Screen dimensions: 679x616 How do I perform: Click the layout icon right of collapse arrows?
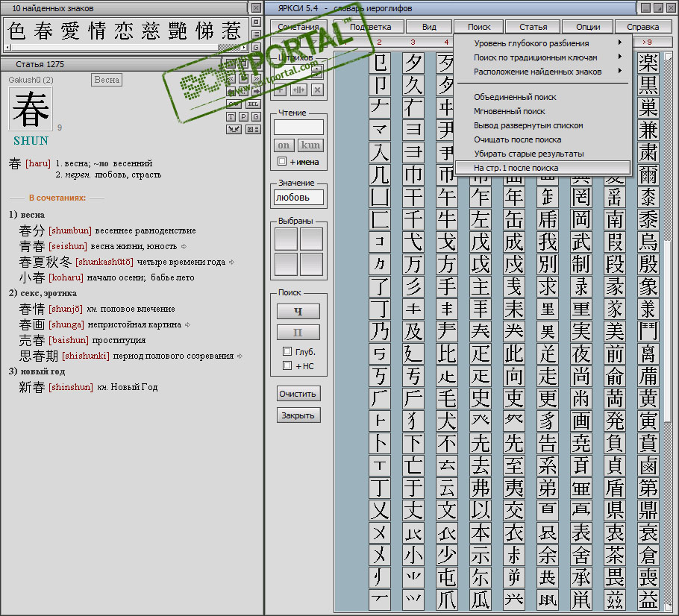coord(254,130)
